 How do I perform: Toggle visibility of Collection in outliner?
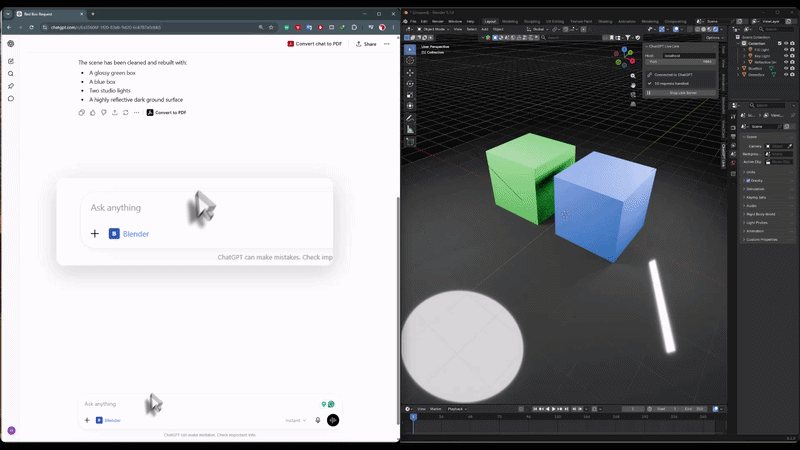pyautogui.click(x=786, y=43)
